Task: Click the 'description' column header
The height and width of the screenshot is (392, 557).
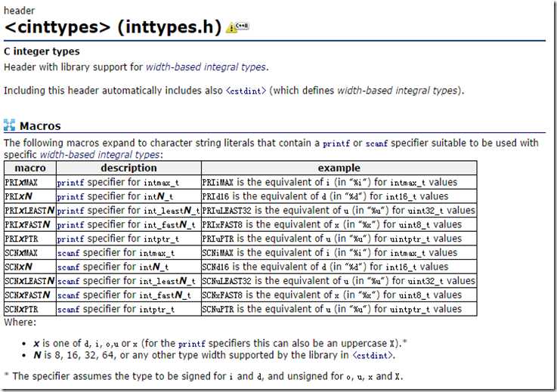Action: pos(128,168)
